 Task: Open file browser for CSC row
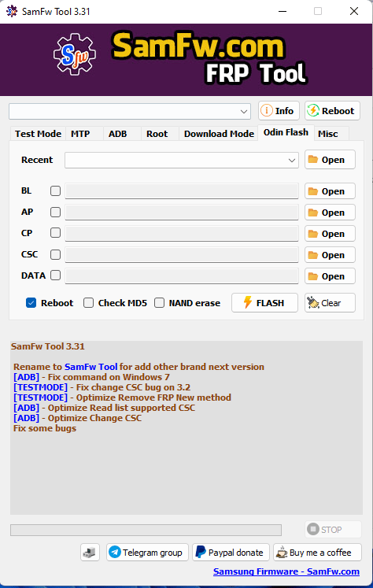tap(330, 255)
